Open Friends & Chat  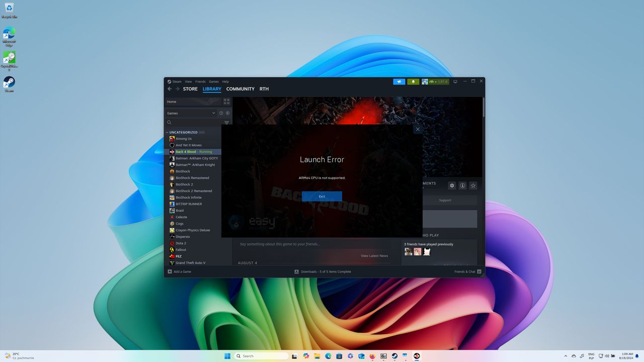tap(468, 271)
